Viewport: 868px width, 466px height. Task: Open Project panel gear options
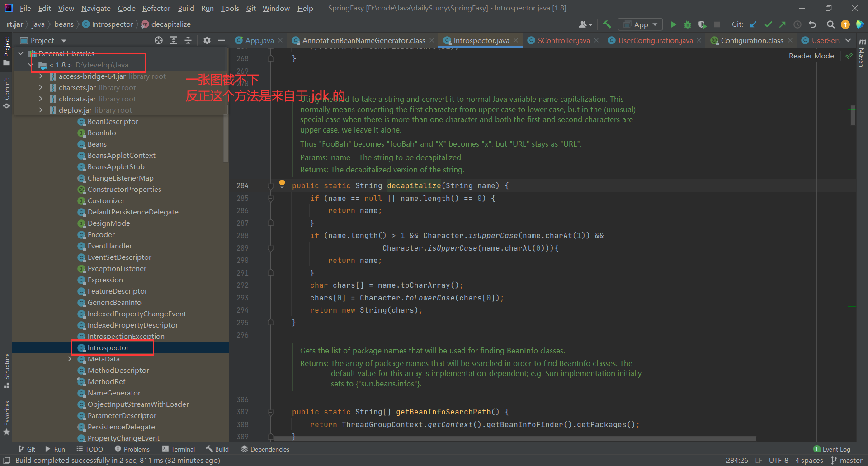[207, 40]
